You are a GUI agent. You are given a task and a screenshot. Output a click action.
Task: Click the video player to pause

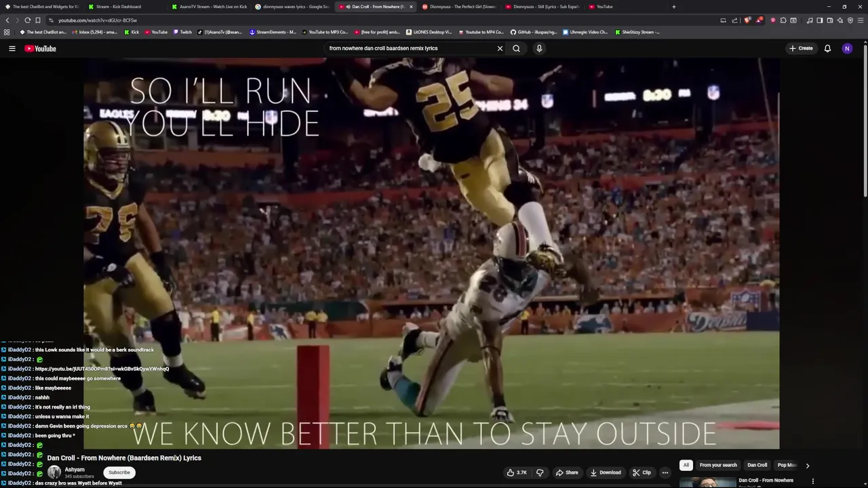[431, 253]
